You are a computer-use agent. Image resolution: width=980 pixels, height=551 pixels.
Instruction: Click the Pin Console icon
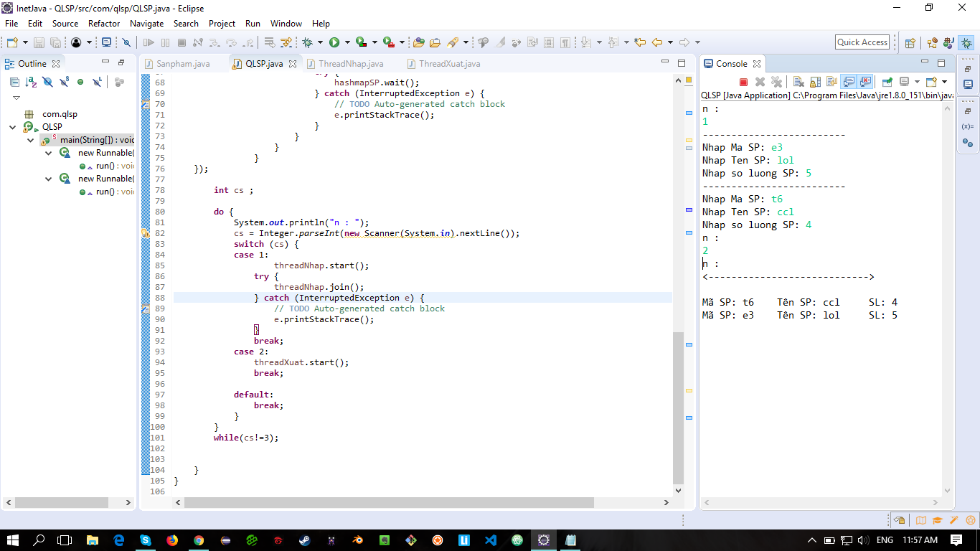887,82
